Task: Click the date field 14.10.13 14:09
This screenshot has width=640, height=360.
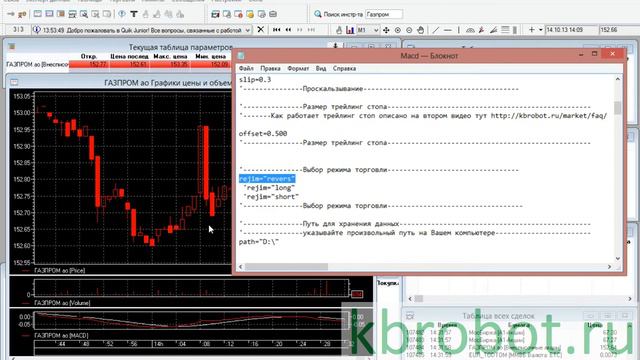Action: [x=571, y=30]
